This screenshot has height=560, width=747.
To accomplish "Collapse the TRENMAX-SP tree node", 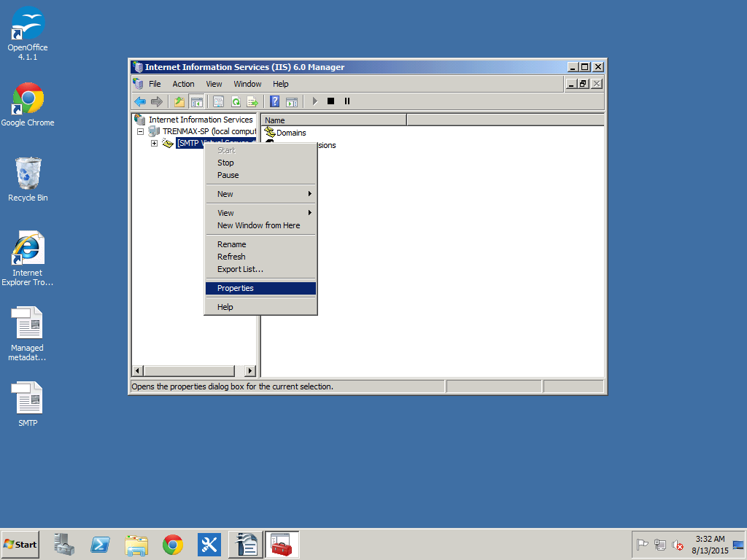I will (x=141, y=131).
